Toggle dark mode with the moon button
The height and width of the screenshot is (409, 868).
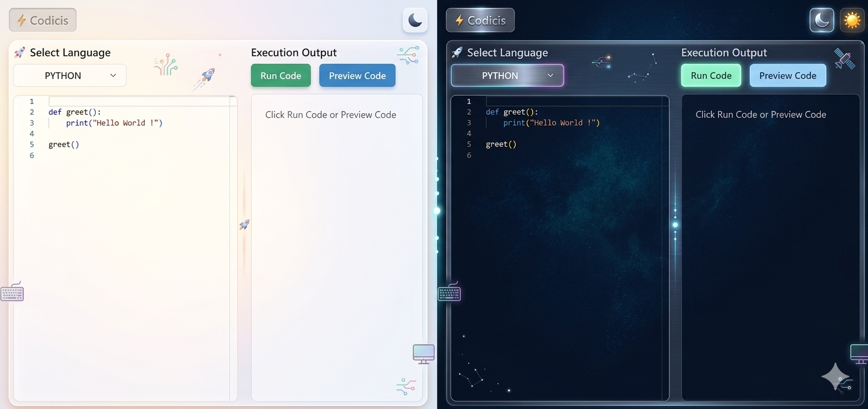(415, 19)
